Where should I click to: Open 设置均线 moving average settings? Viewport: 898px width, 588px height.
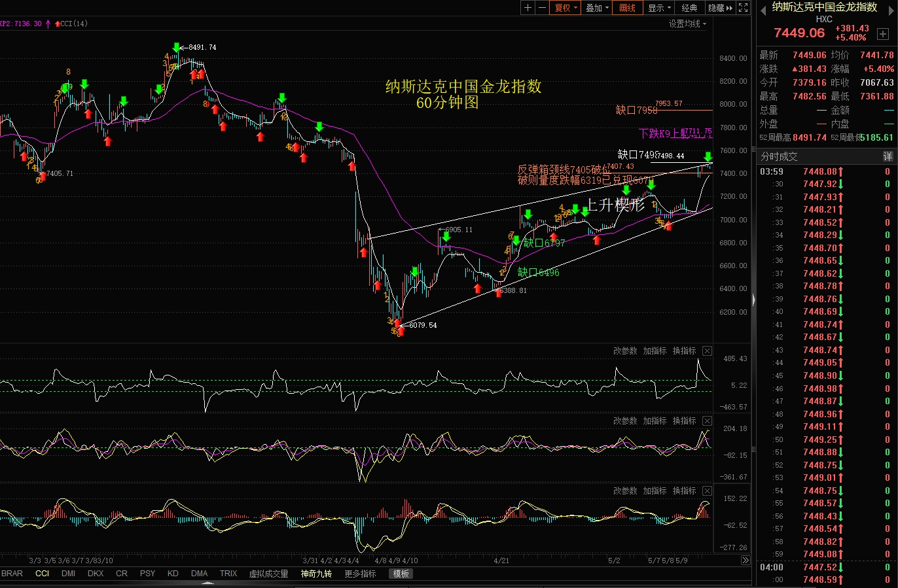pos(687,24)
